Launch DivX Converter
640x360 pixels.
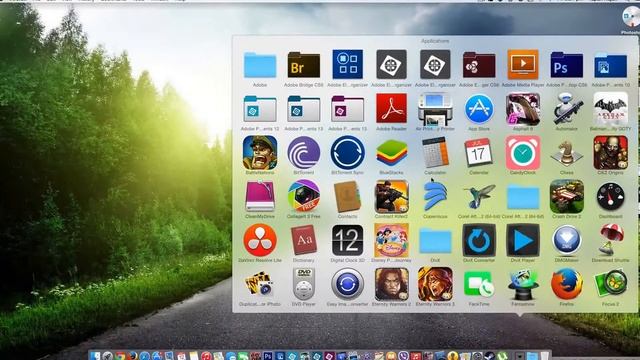pyautogui.click(x=479, y=240)
